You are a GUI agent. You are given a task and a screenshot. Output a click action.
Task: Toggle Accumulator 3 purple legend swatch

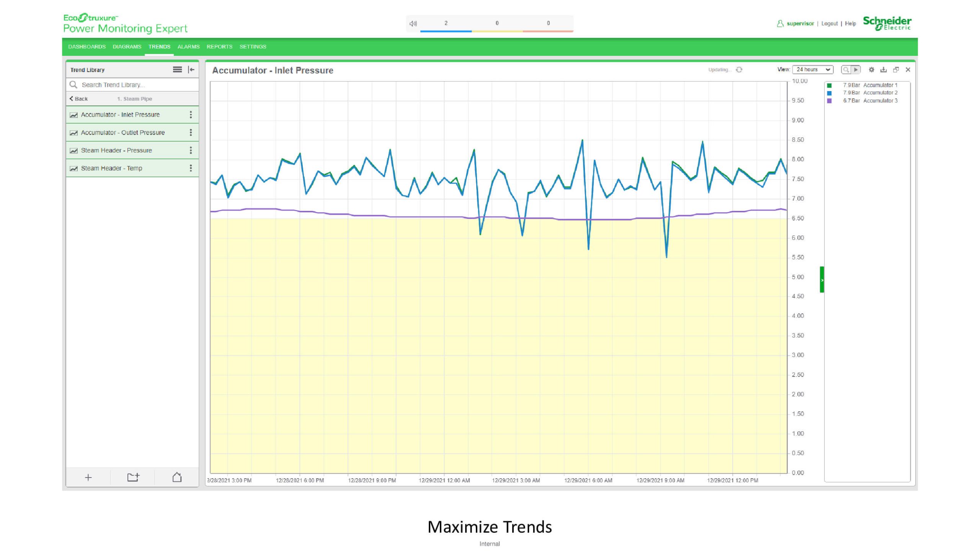[x=829, y=101]
